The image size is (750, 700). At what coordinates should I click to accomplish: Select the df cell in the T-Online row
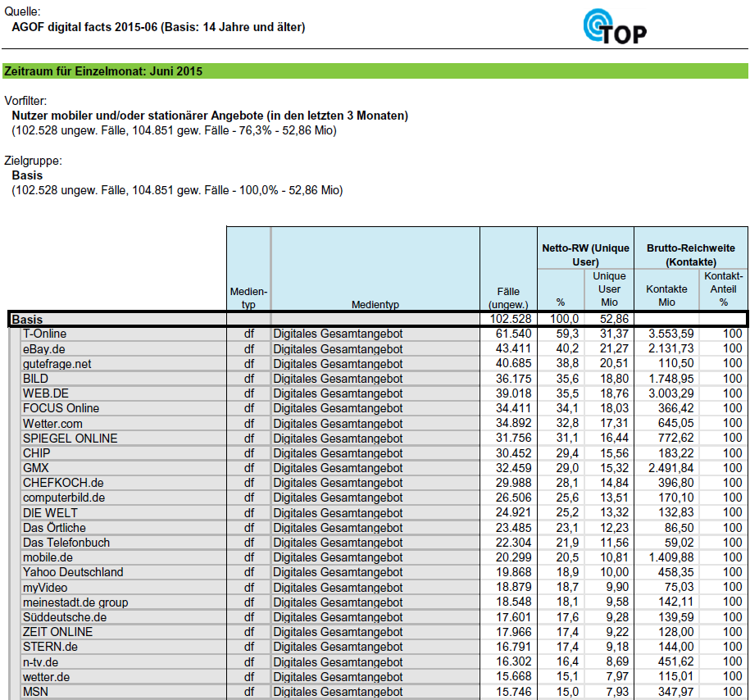click(248, 334)
